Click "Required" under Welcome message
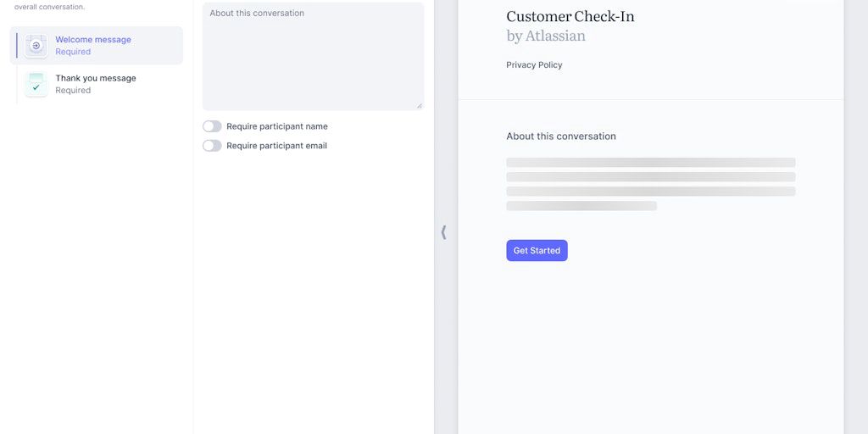Image resolution: width=868 pixels, height=434 pixels. pos(73,52)
